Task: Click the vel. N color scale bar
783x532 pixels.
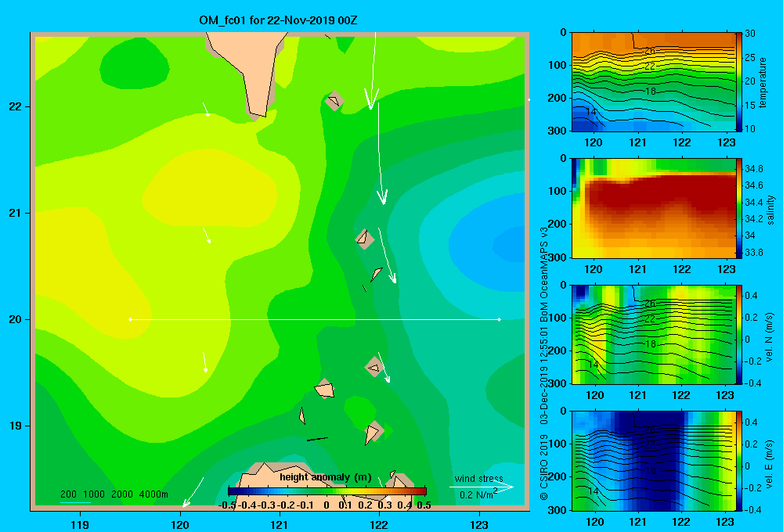Action: (739, 334)
